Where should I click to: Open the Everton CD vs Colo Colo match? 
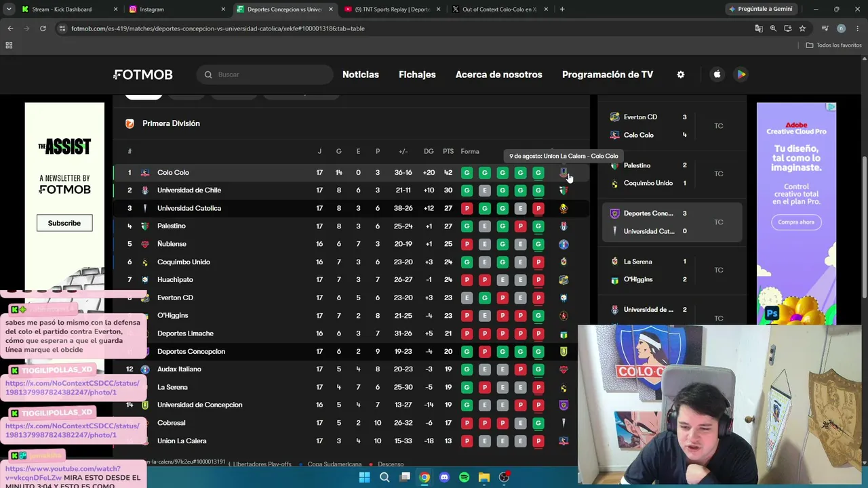673,126
